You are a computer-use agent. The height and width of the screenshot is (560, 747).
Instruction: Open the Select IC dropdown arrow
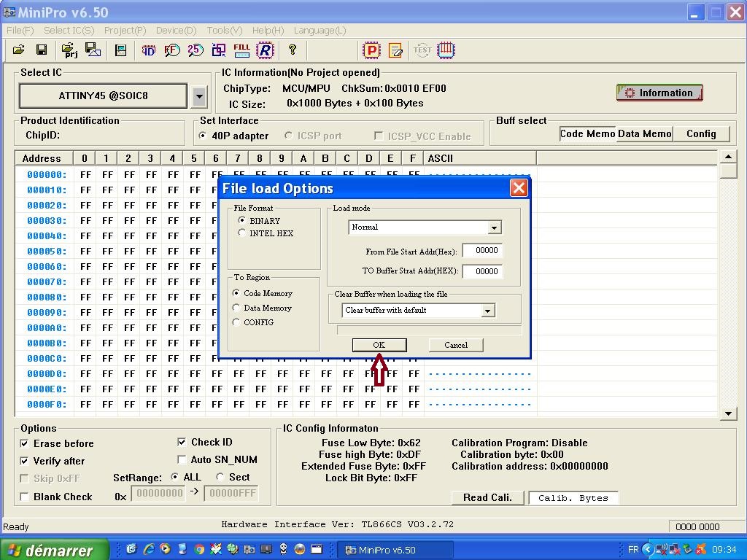tap(199, 96)
